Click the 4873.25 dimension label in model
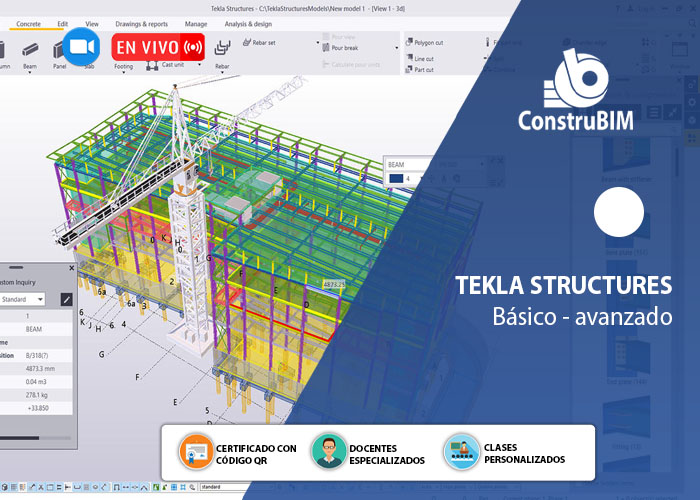The height and width of the screenshot is (500, 700). (334, 284)
